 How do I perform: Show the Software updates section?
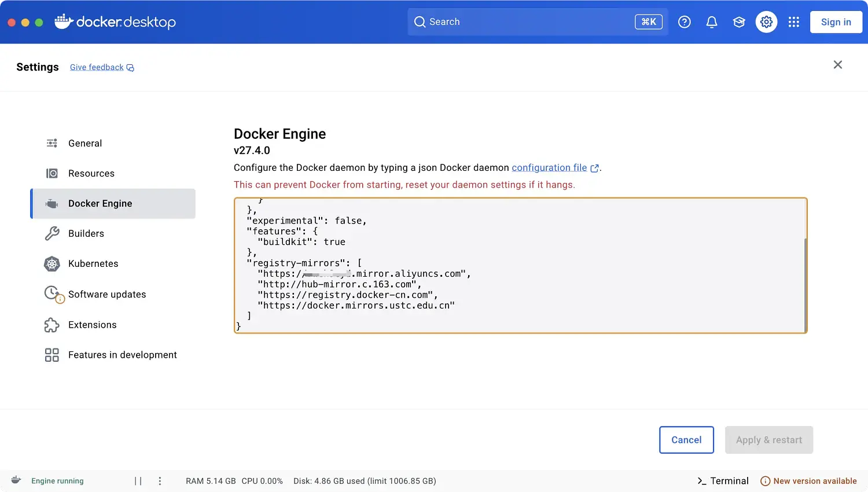(x=107, y=295)
